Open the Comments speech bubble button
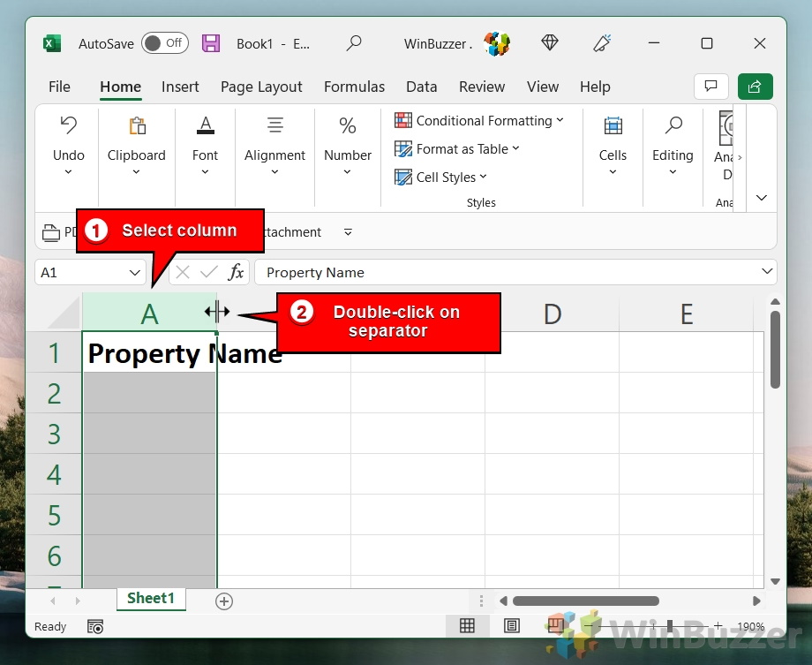The image size is (812, 665). tap(711, 86)
